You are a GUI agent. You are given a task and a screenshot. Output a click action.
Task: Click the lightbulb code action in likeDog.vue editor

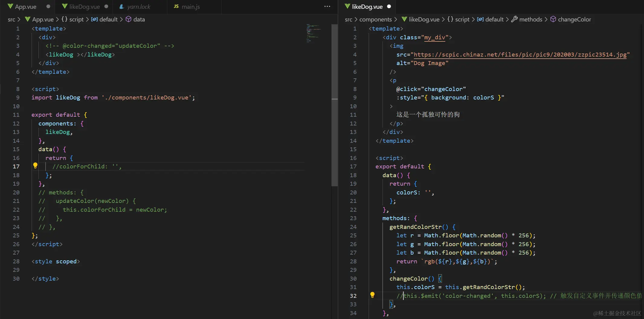coord(372,295)
